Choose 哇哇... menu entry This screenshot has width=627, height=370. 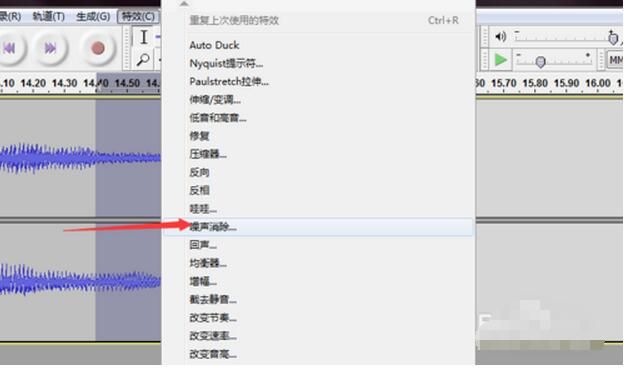click(x=203, y=209)
